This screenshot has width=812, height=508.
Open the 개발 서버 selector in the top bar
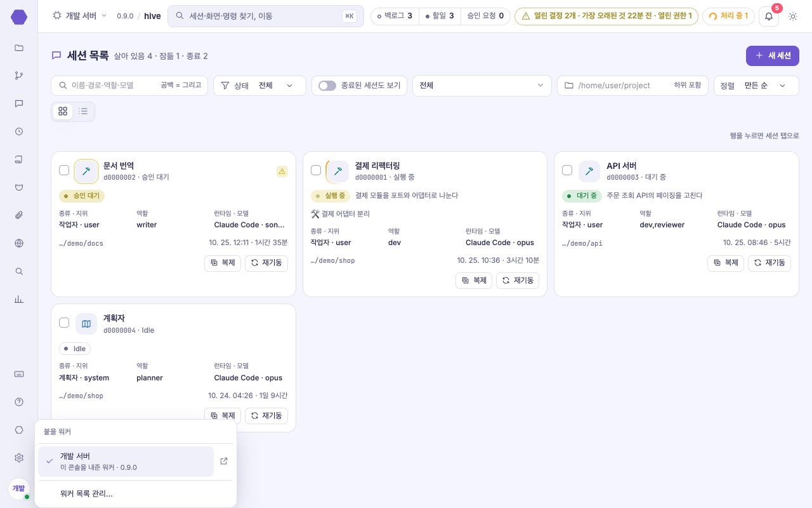click(x=79, y=16)
